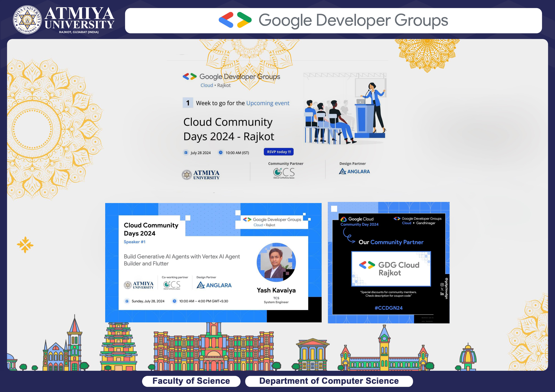The height and width of the screenshot is (392, 555).
Task: Click the TCS company text
Action: [276, 298]
